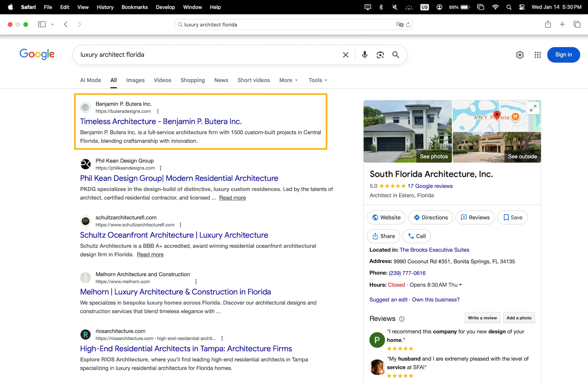This screenshot has height=382, width=588.
Task: Open the three-dot menu on Phil Kean result
Action: [x=160, y=168]
